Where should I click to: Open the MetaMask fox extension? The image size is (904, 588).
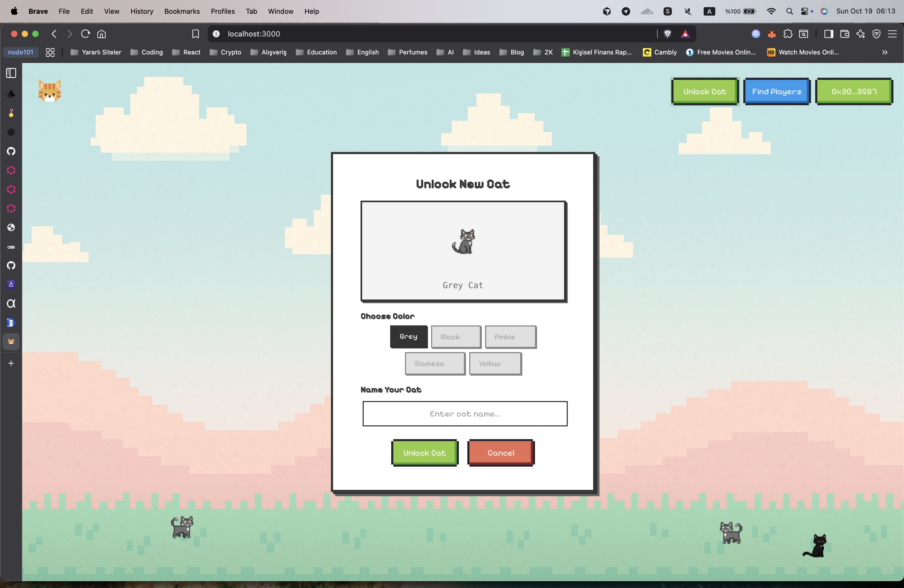click(x=771, y=34)
